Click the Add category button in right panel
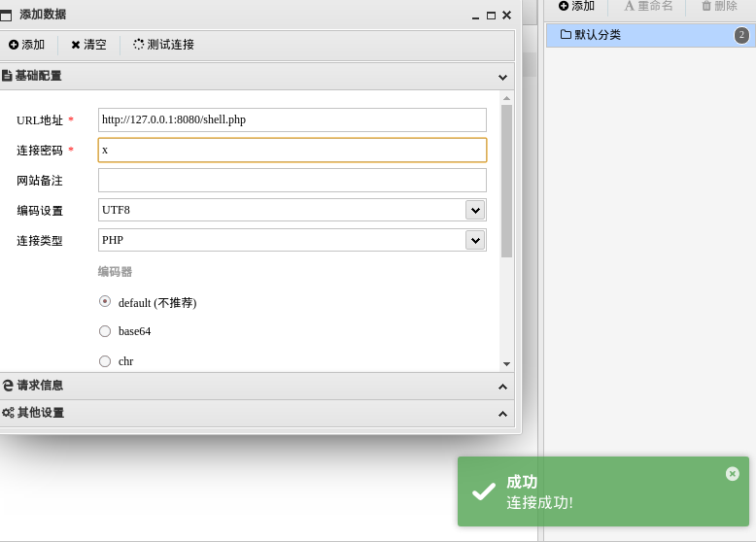The width and height of the screenshot is (756, 542). point(576,6)
